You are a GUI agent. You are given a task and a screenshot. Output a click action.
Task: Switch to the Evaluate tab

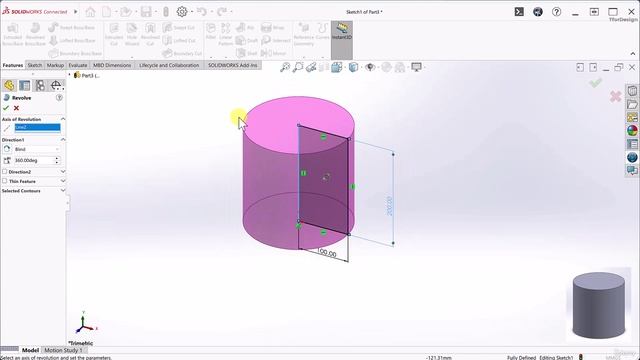coord(78,65)
